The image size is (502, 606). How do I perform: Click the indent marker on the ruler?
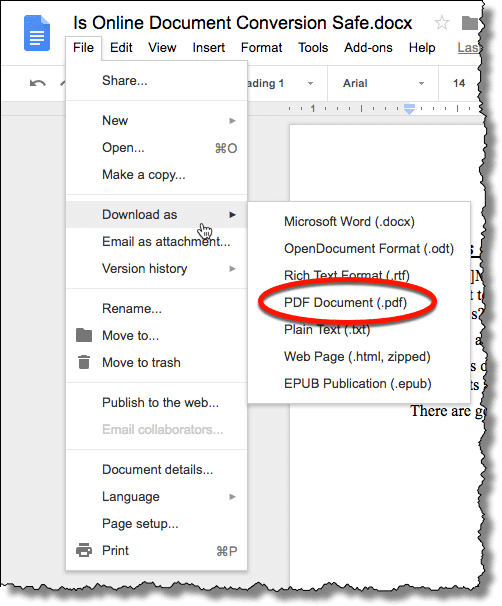(409, 109)
